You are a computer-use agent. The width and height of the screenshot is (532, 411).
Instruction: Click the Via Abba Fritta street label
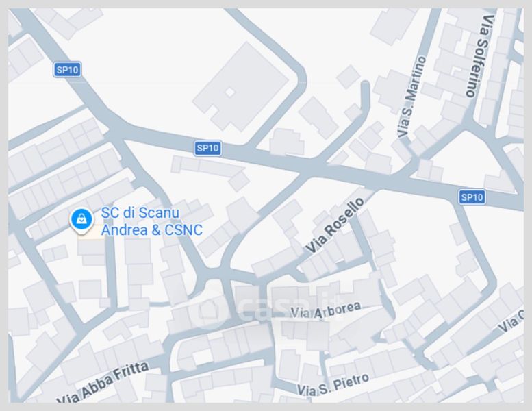pyautogui.click(x=103, y=384)
